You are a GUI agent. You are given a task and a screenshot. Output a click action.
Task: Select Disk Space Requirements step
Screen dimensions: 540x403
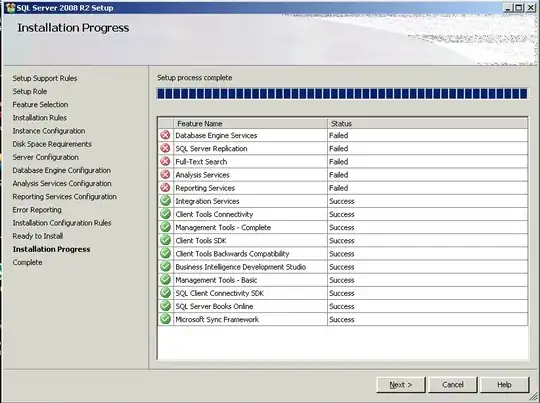pyautogui.click(x=52, y=144)
